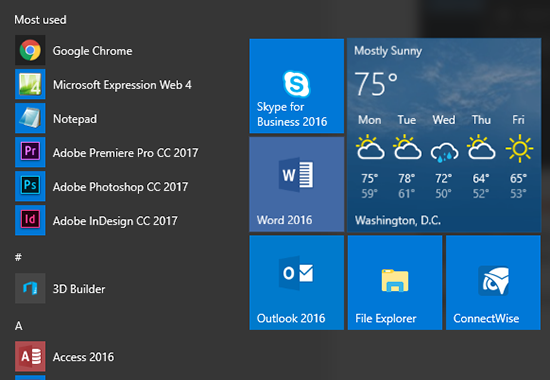Viewport: 550px width, 380px height.
Task: Select the 'Google Chrome' label
Action: (x=93, y=51)
